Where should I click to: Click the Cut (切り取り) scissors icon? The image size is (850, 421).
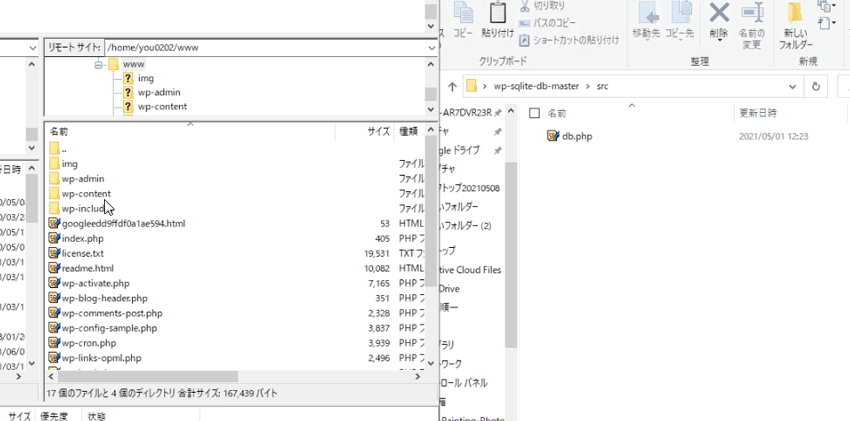525,5
